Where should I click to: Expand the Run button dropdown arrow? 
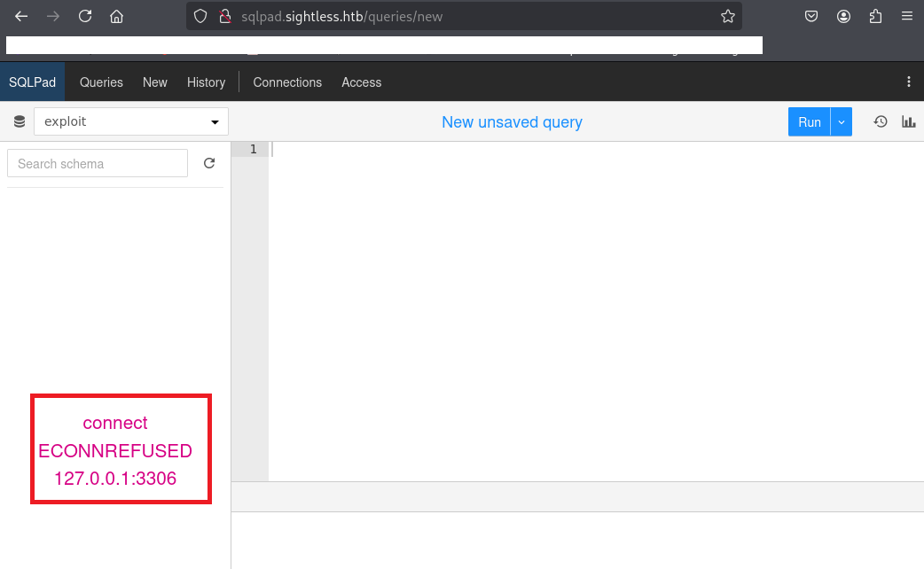[842, 122]
